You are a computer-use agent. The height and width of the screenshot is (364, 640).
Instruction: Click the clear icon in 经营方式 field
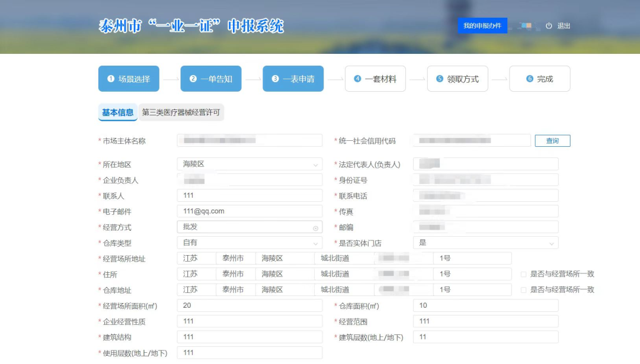[x=315, y=228]
